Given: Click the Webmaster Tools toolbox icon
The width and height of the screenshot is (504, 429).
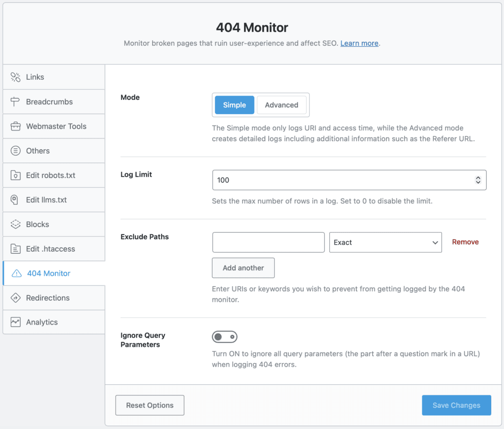Looking at the screenshot, I should 15,127.
